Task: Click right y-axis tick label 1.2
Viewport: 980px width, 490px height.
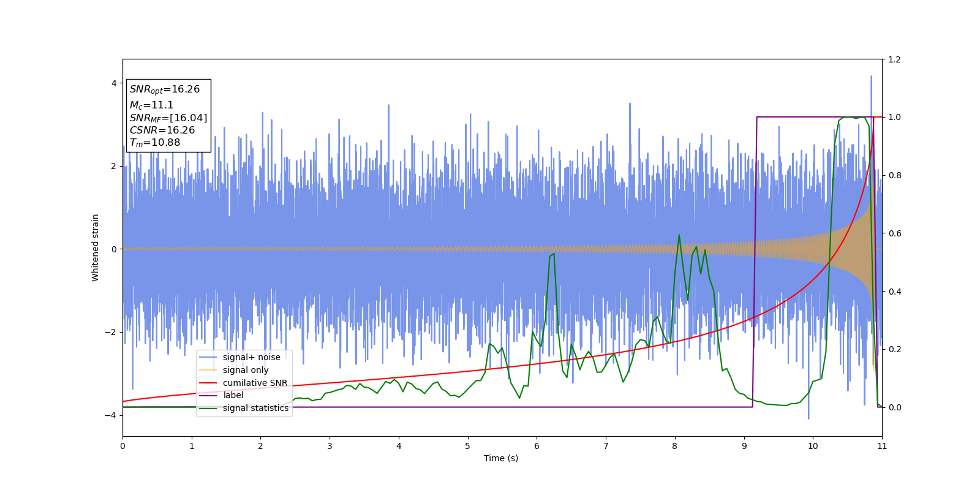Action: (894, 59)
